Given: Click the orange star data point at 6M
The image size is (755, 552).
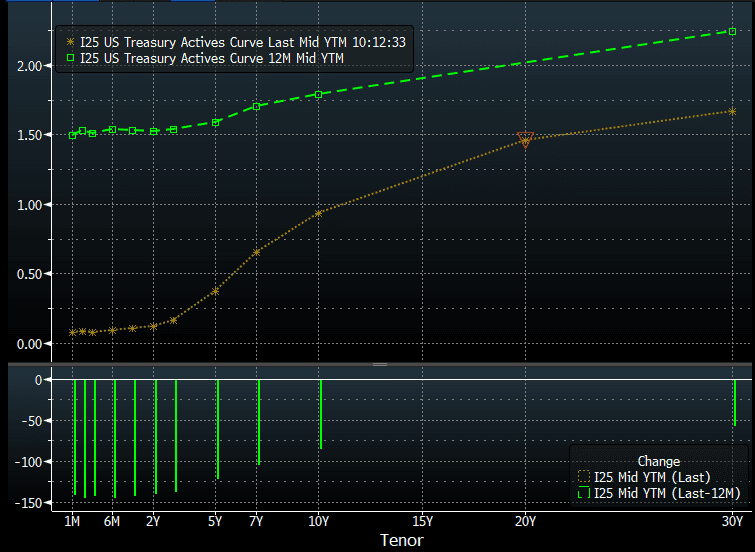Looking at the screenshot, I should [x=113, y=330].
